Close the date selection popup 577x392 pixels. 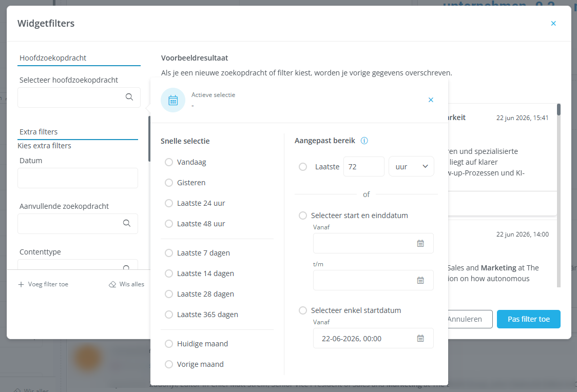pos(431,100)
